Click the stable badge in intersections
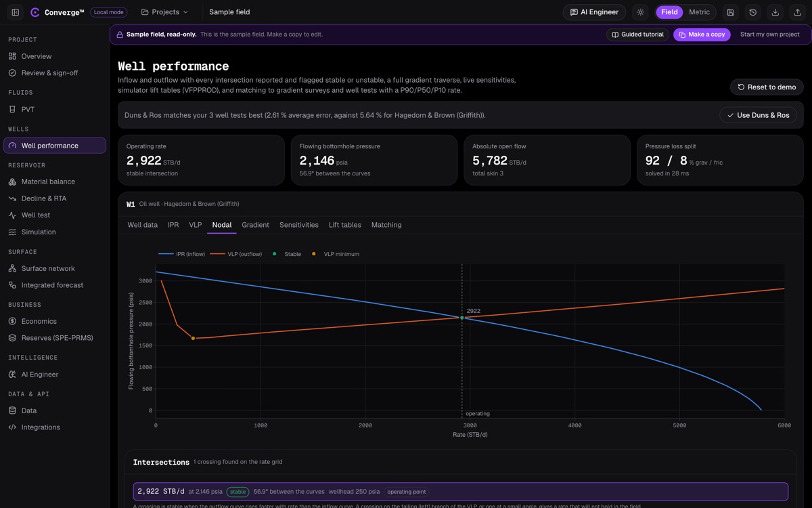The width and height of the screenshot is (812, 508). point(238,492)
